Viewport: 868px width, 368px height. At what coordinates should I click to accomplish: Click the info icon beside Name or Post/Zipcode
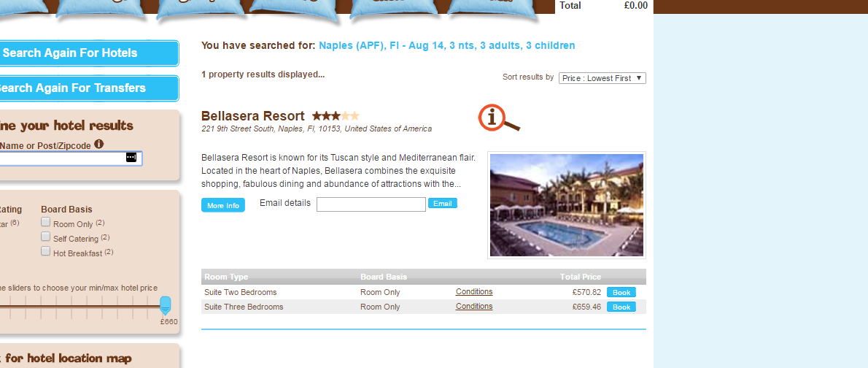[x=98, y=144]
